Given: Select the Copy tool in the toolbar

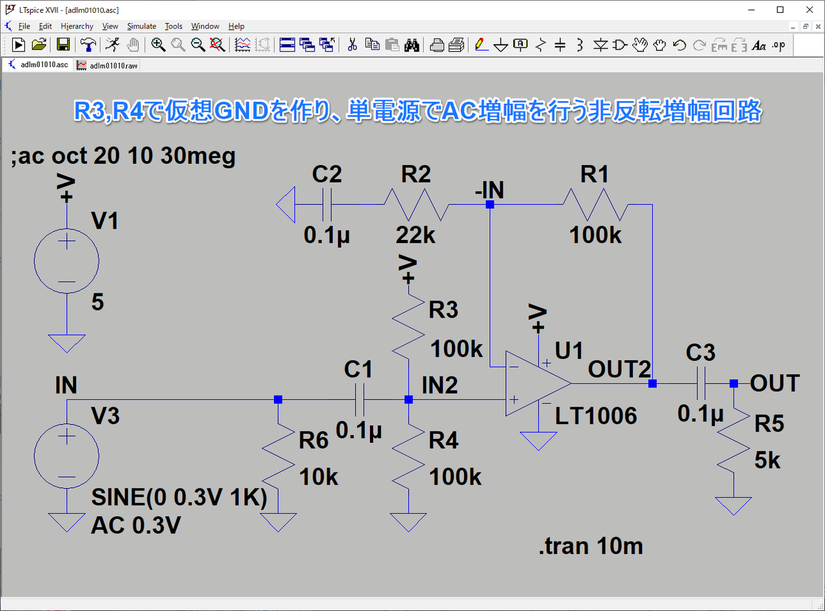Looking at the screenshot, I should click(373, 45).
